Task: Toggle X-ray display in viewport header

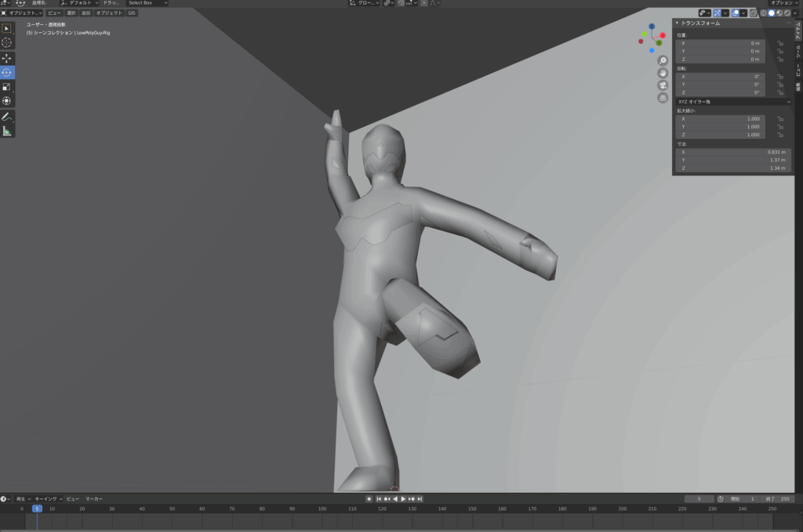Action: point(754,13)
